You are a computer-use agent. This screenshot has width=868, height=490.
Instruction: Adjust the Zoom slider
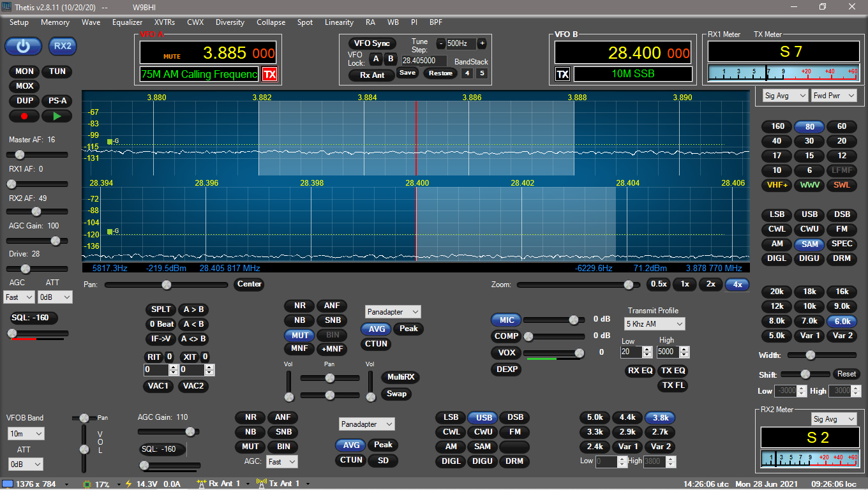(x=579, y=285)
